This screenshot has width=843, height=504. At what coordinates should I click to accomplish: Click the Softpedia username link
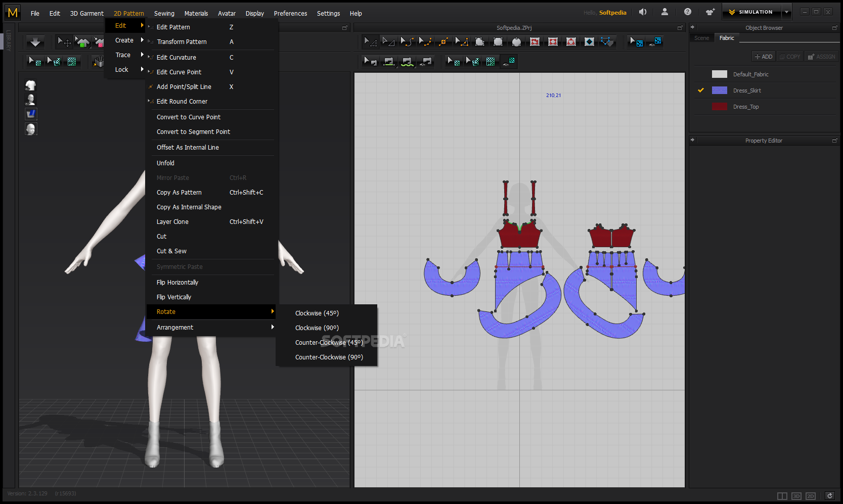click(612, 13)
